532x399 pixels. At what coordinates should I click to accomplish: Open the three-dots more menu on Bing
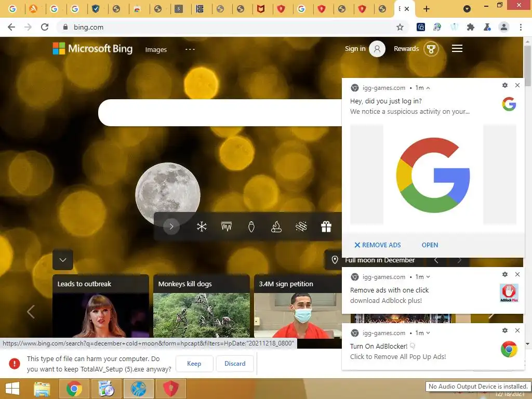(190, 49)
